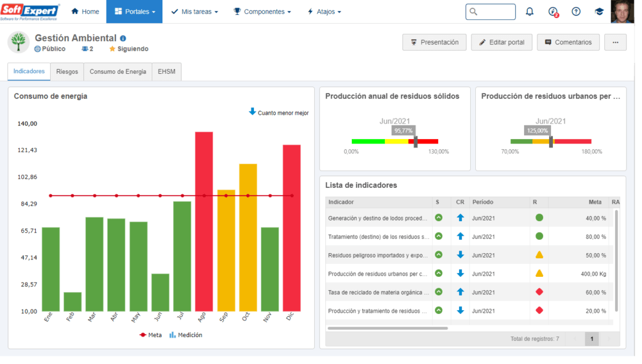Toggle Meta series in chart legend
Image resolution: width=642 pixels, height=364 pixels.
tap(150, 335)
